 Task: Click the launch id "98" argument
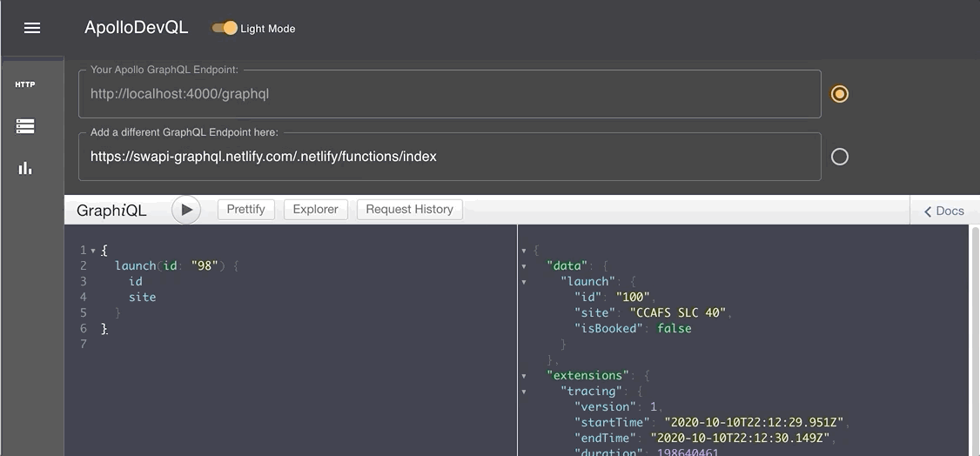(205, 266)
